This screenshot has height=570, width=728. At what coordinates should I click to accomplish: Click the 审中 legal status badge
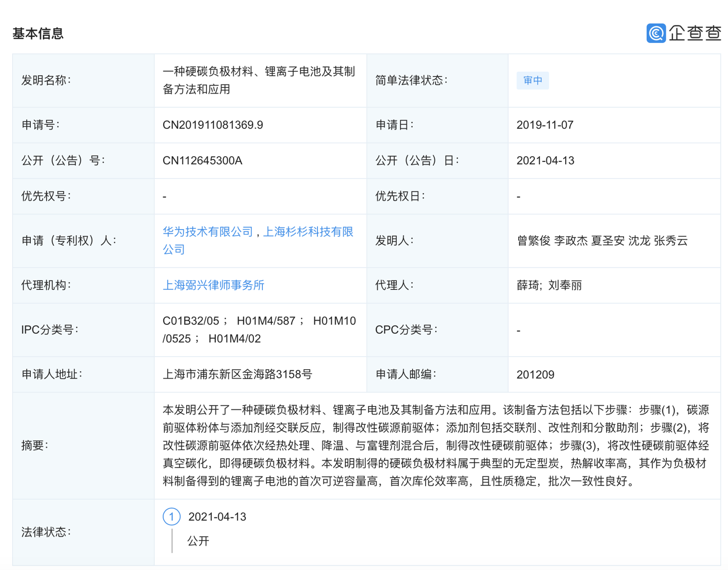coord(532,80)
